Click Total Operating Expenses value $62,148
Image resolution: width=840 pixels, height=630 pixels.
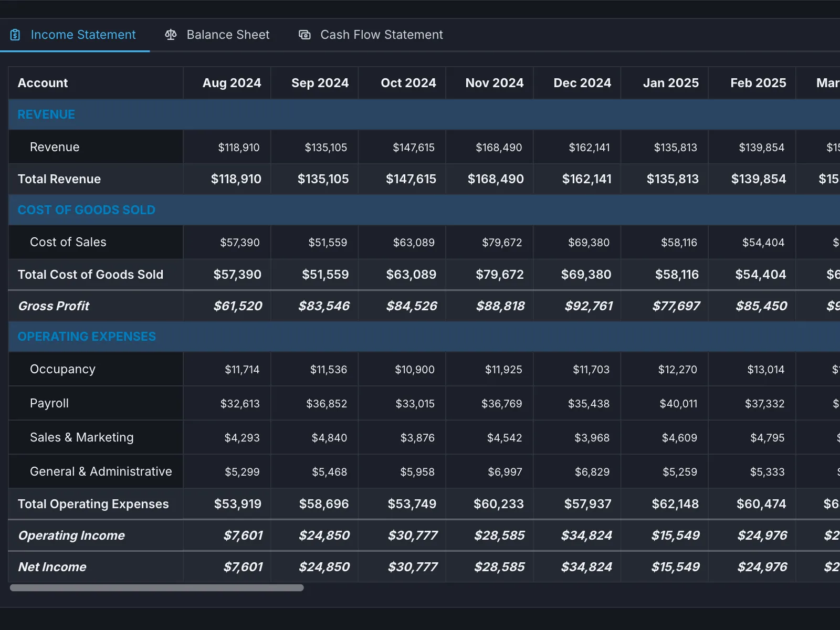675,504
